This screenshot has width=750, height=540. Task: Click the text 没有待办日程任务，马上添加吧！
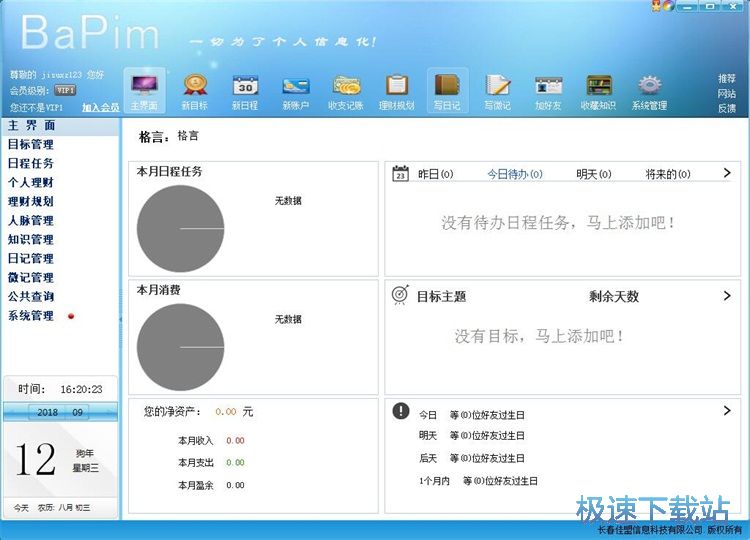[558, 222]
